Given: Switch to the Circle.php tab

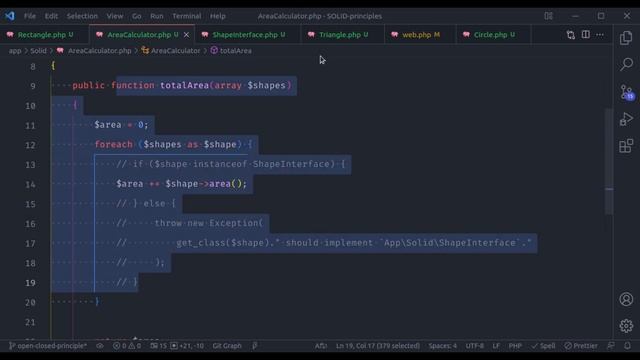Looking at the screenshot, I should coord(493,35).
